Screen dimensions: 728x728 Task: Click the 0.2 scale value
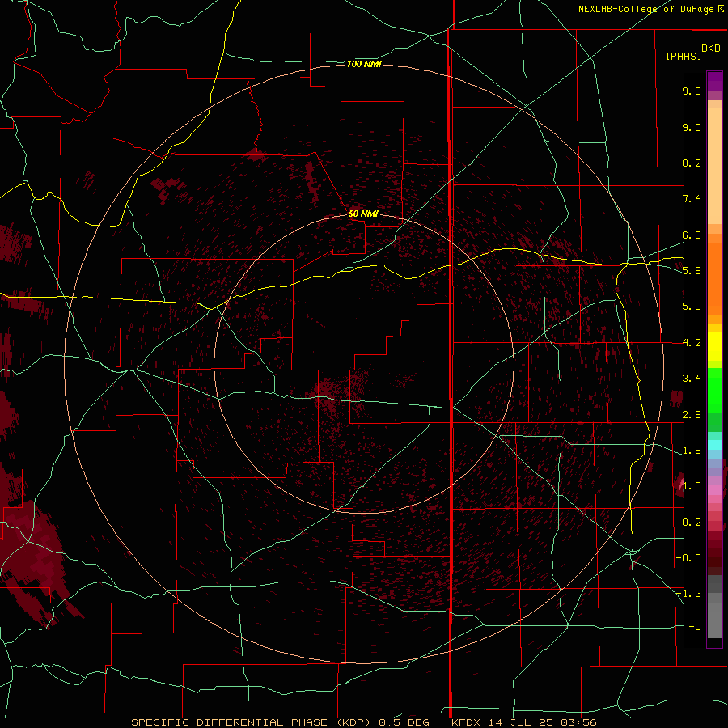[692, 523]
